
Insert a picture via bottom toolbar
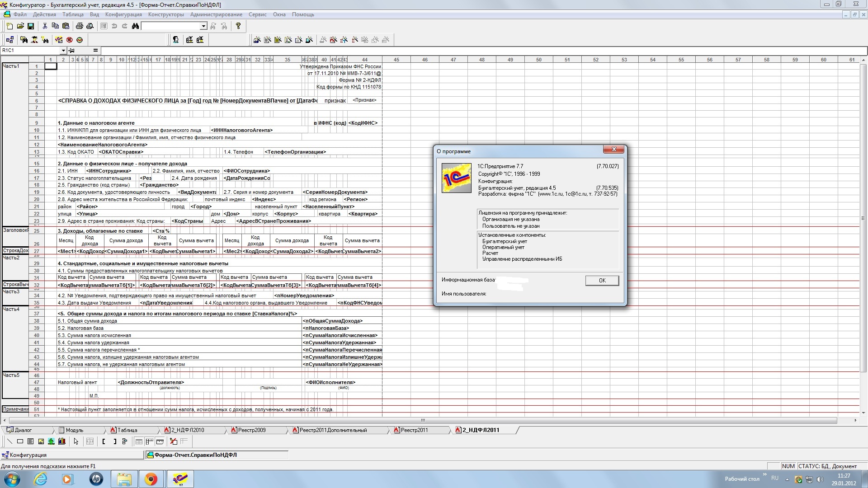(x=41, y=441)
